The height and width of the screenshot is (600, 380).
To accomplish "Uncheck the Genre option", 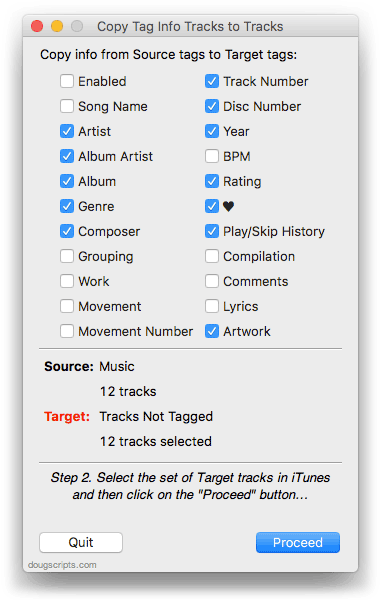I will [67, 206].
